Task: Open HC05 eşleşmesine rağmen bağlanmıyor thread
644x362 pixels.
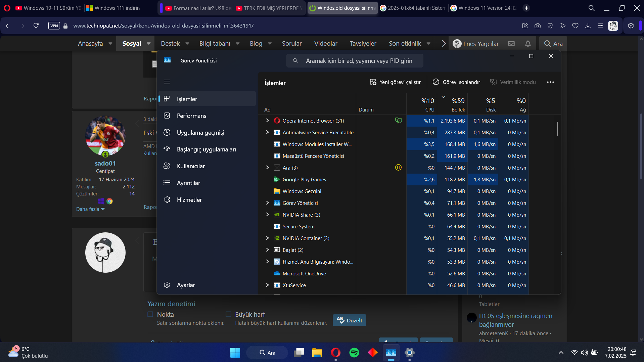Action: point(516,320)
